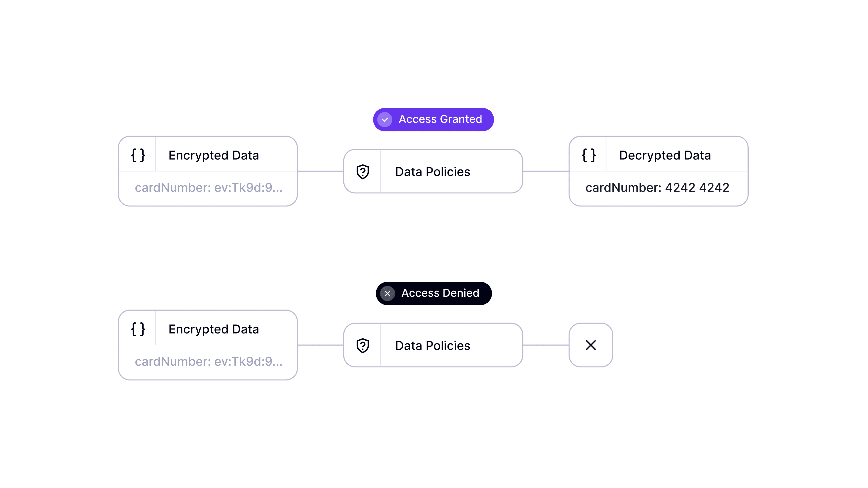This screenshot has height=488, width=868.
Task: Click the decrypted cardNumber 4242 4242 value
Action: tap(657, 188)
